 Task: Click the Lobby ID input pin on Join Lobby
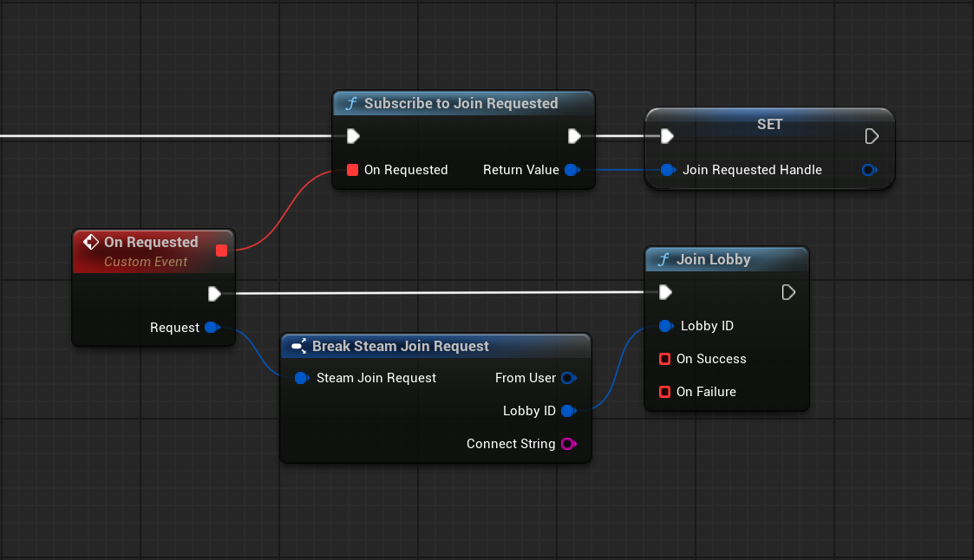tap(665, 326)
